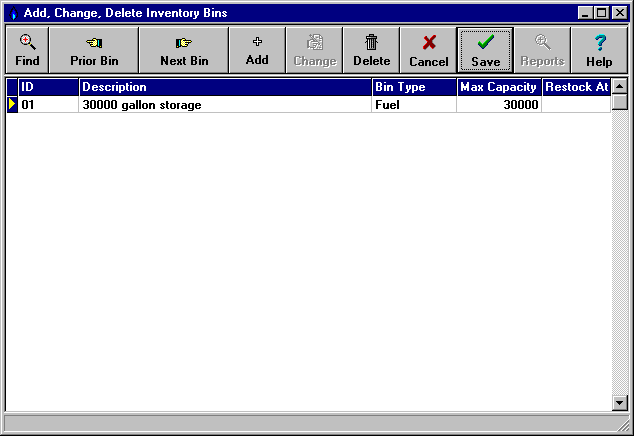The height and width of the screenshot is (436, 634).
Task: Advance to Next Bin record
Action: (184, 50)
